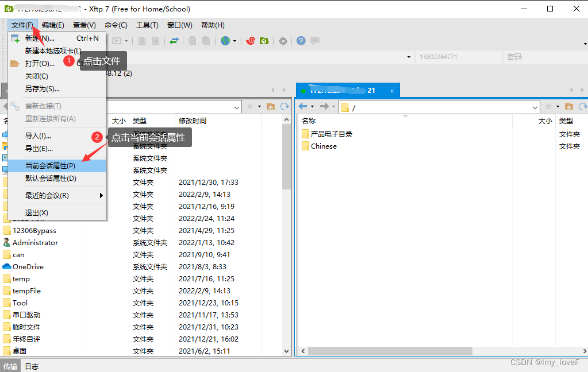
Task: Click remote pane forward arrow
Action: [324, 106]
